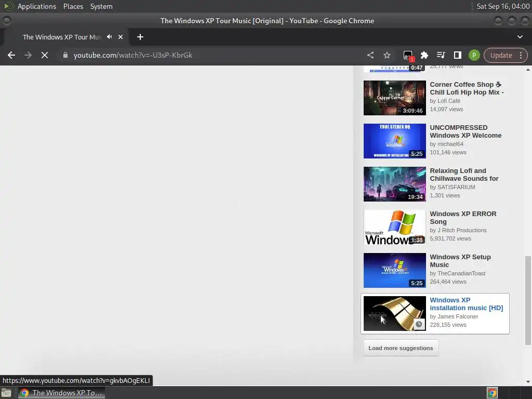Viewport: 532px width, 399px height.
Task: Click the page vertical scrollbar thumb
Action: [x=528, y=300]
